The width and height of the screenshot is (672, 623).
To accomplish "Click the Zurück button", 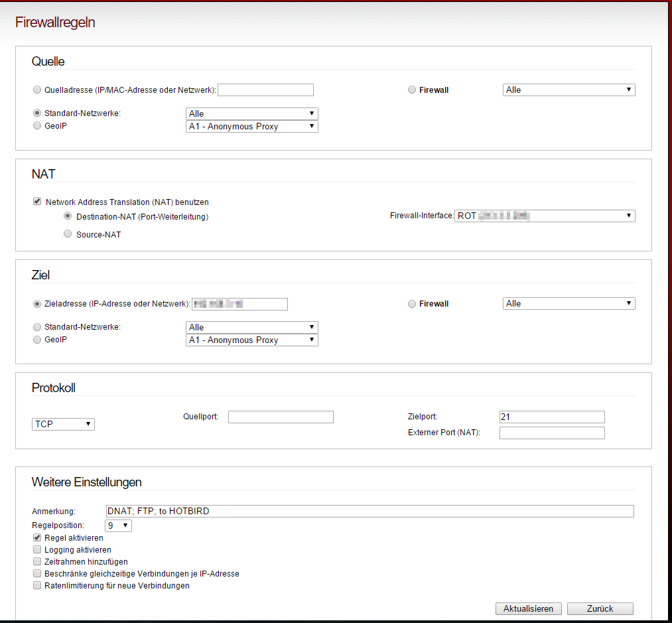I will pos(600,608).
